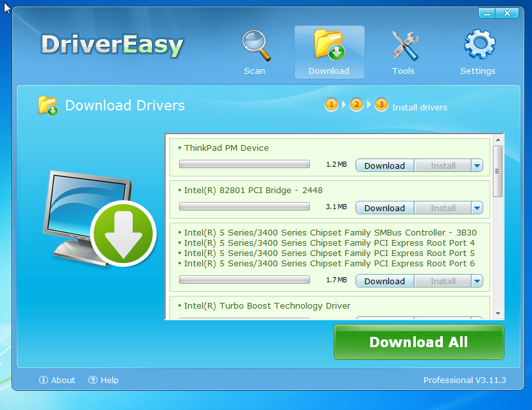The image size is (532, 410).
Task: Click the Download All button
Action: tap(419, 342)
